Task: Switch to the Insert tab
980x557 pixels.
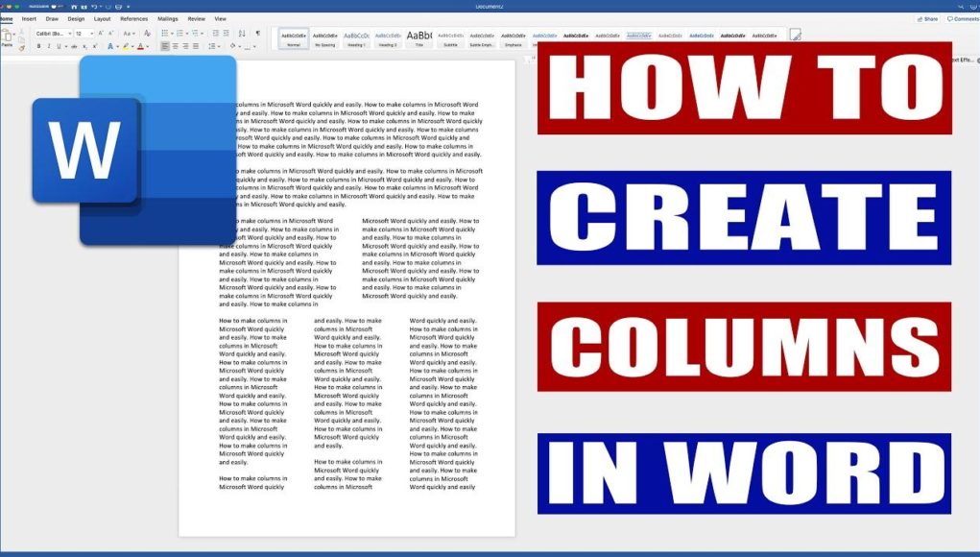Action: click(x=29, y=19)
